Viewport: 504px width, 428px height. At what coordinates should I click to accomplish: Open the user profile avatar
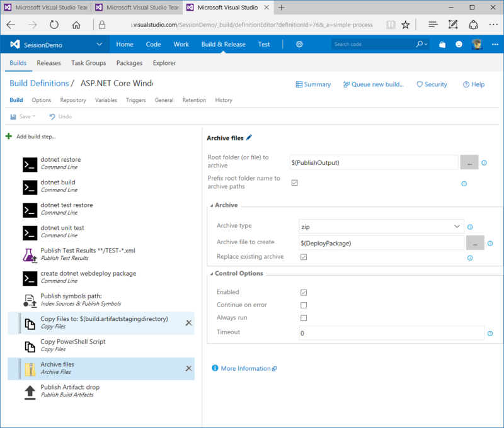pyautogui.click(x=477, y=44)
